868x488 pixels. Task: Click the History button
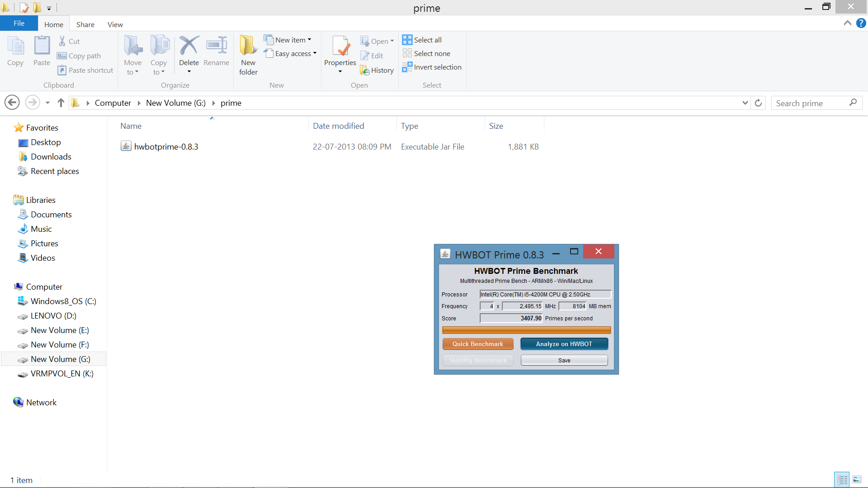377,70
